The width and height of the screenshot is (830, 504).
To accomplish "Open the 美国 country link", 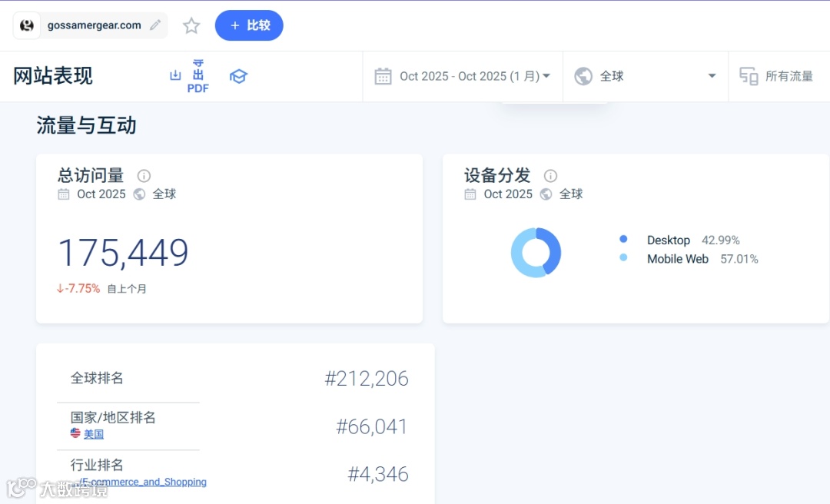I will (x=94, y=434).
